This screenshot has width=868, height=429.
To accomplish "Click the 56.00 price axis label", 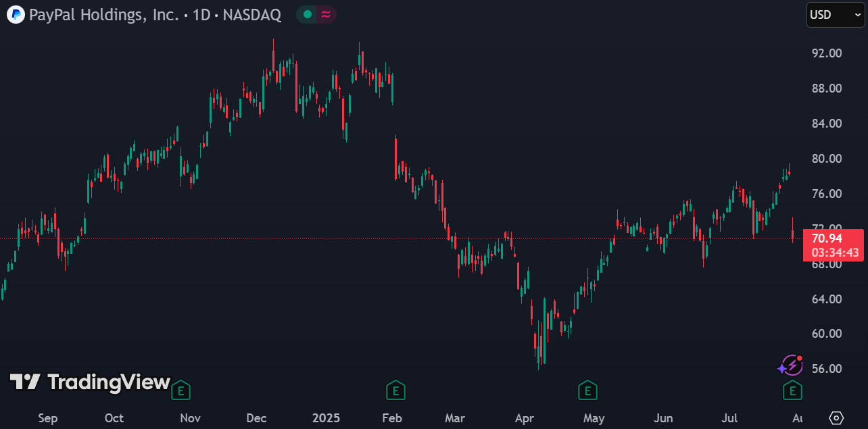I will (x=825, y=369).
